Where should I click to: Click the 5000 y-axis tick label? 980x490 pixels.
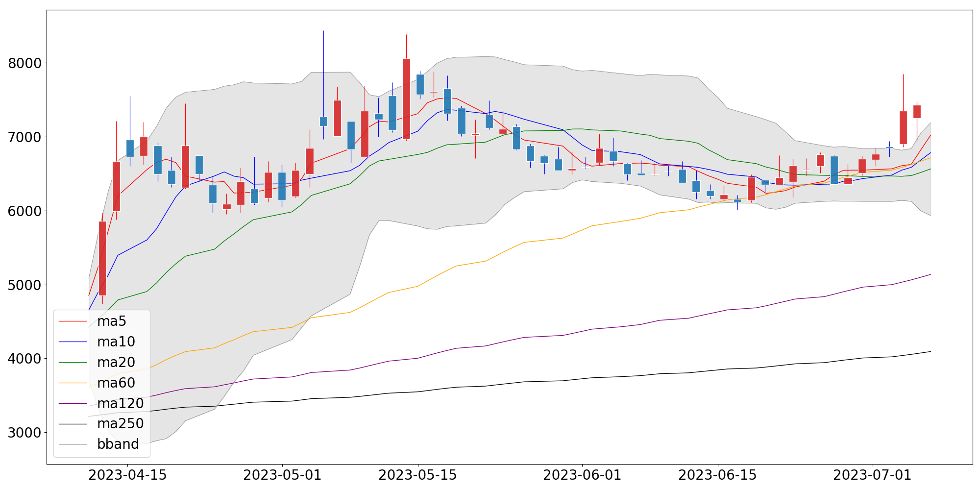coord(25,285)
